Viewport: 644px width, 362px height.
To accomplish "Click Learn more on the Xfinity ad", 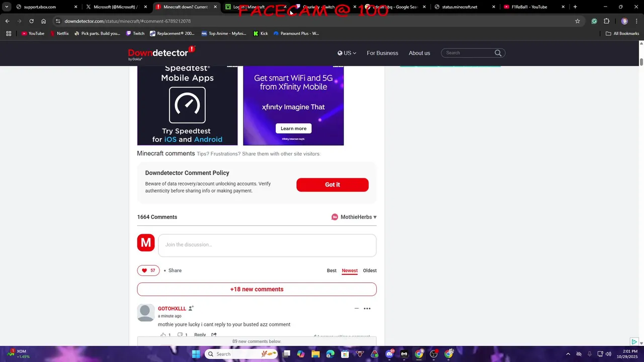I will pos(293,128).
